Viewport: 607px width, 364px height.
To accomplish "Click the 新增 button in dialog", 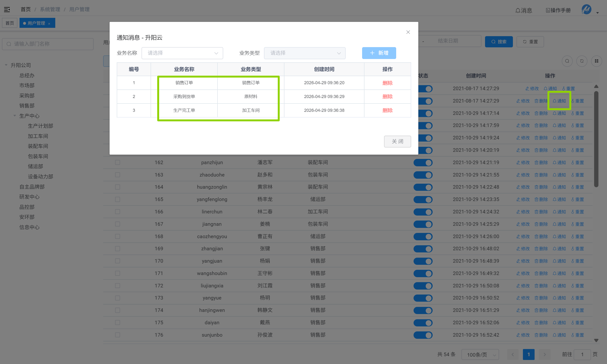I will pos(379,53).
